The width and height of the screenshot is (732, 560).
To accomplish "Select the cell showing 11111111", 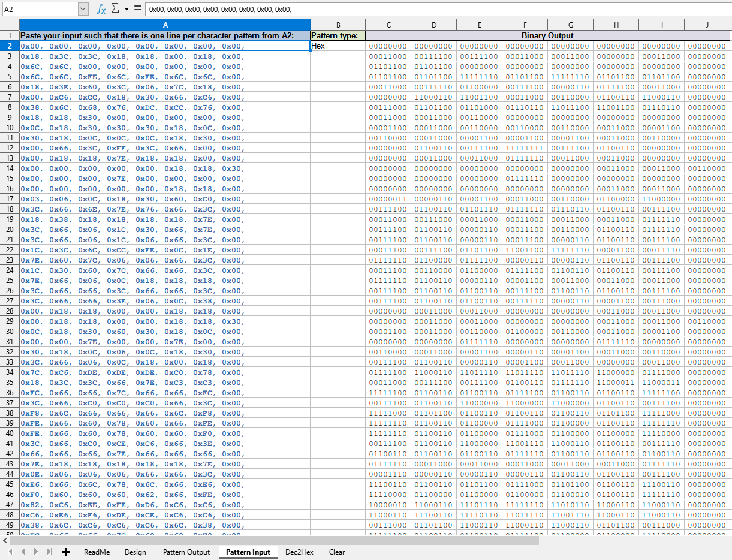I will click(525, 147).
